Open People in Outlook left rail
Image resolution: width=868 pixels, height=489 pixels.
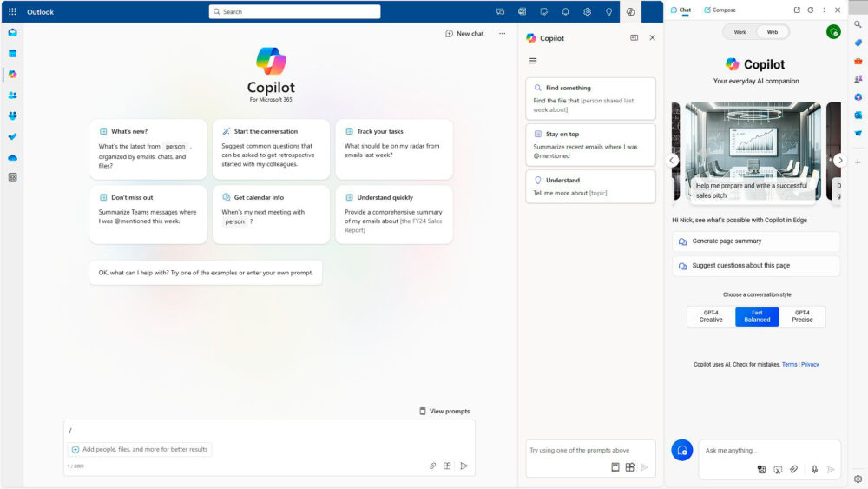[x=13, y=96]
